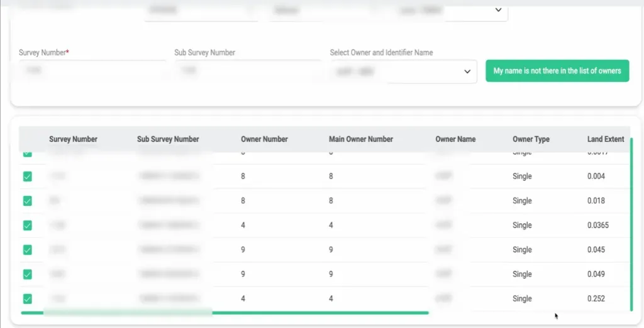
Task: Click 'Single' owner type in the 0.045 row
Action: pos(522,249)
